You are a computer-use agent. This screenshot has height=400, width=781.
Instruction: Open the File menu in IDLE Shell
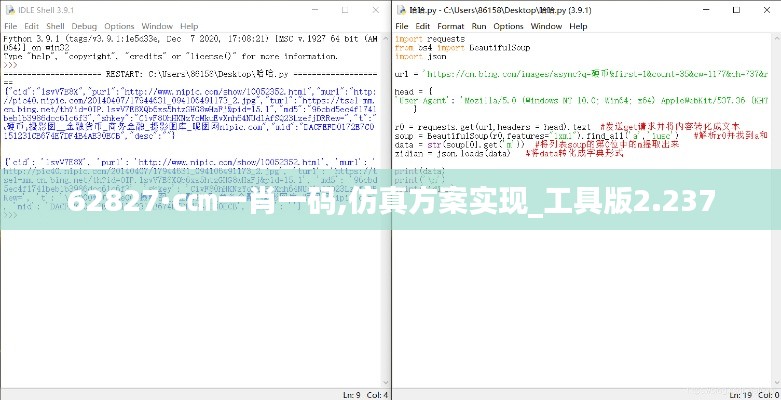(x=10, y=26)
